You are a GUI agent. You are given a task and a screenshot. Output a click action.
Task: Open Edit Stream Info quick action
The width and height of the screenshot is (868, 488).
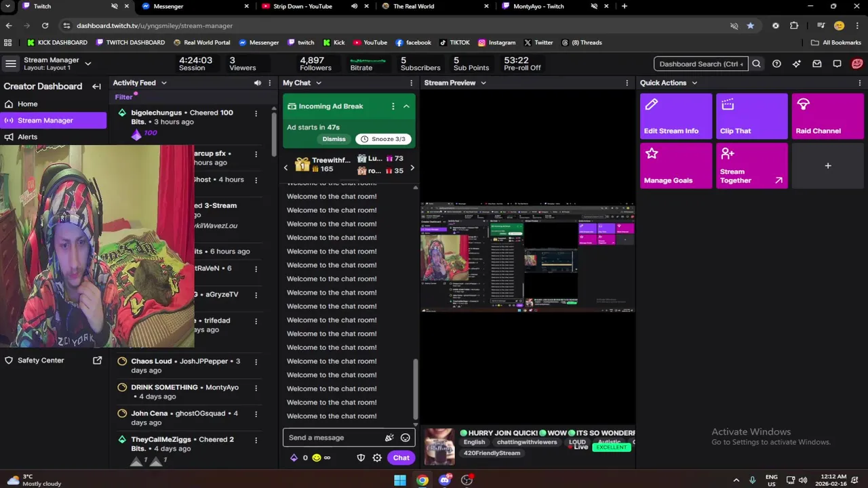[x=676, y=117]
